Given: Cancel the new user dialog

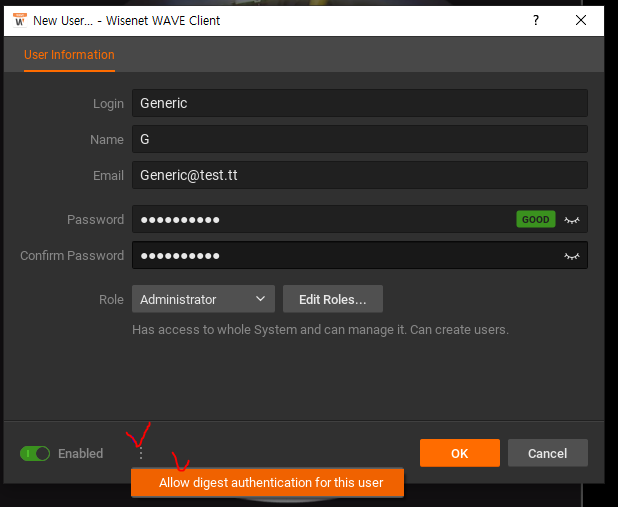Looking at the screenshot, I should coord(547,453).
